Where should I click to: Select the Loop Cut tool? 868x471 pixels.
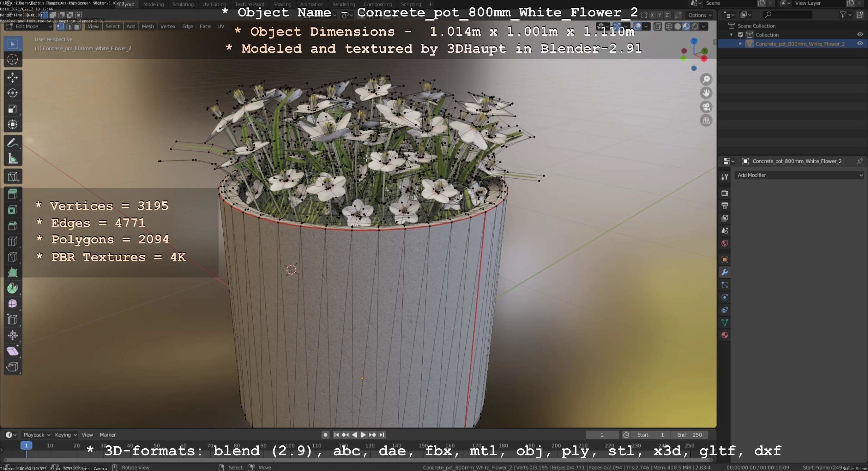tap(13, 241)
